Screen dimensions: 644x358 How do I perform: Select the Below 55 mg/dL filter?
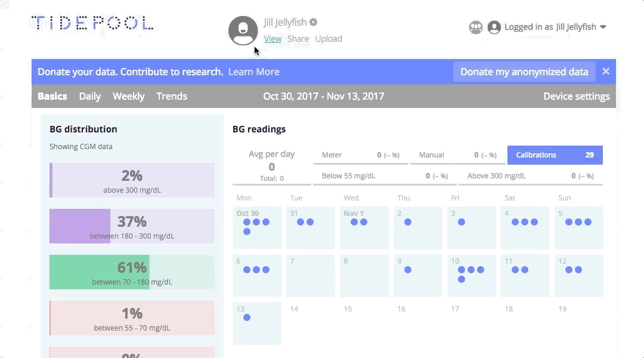[x=385, y=176]
